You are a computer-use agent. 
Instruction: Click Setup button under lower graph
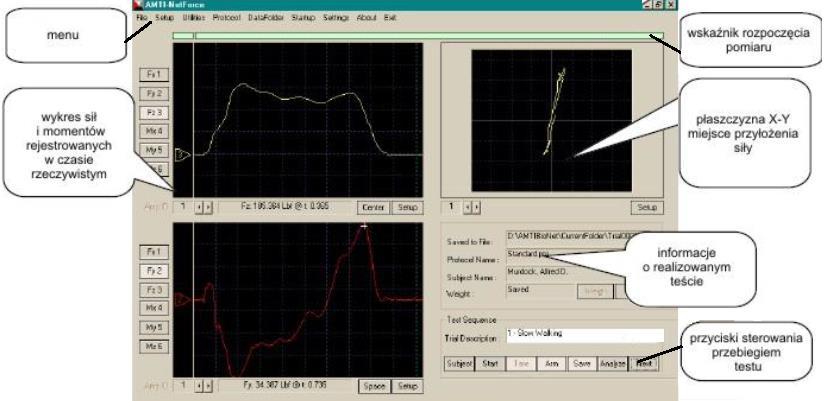pyautogui.click(x=407, y=386)
